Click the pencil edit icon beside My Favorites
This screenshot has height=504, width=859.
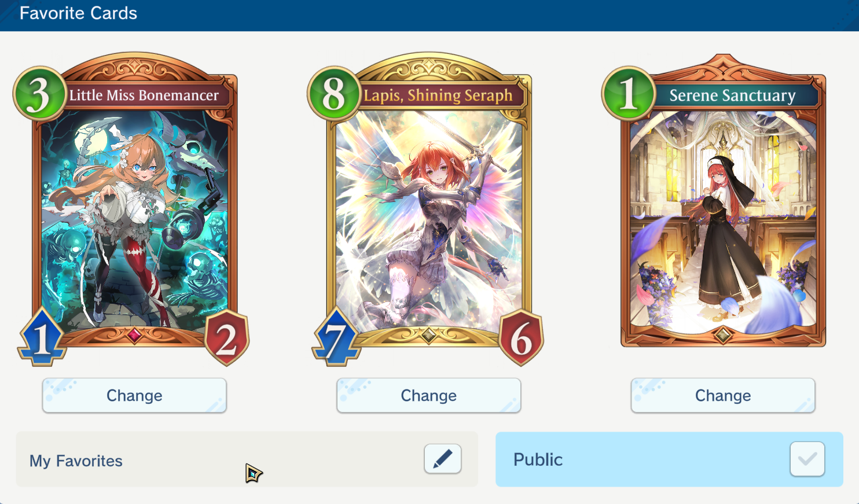pos(442,459)
